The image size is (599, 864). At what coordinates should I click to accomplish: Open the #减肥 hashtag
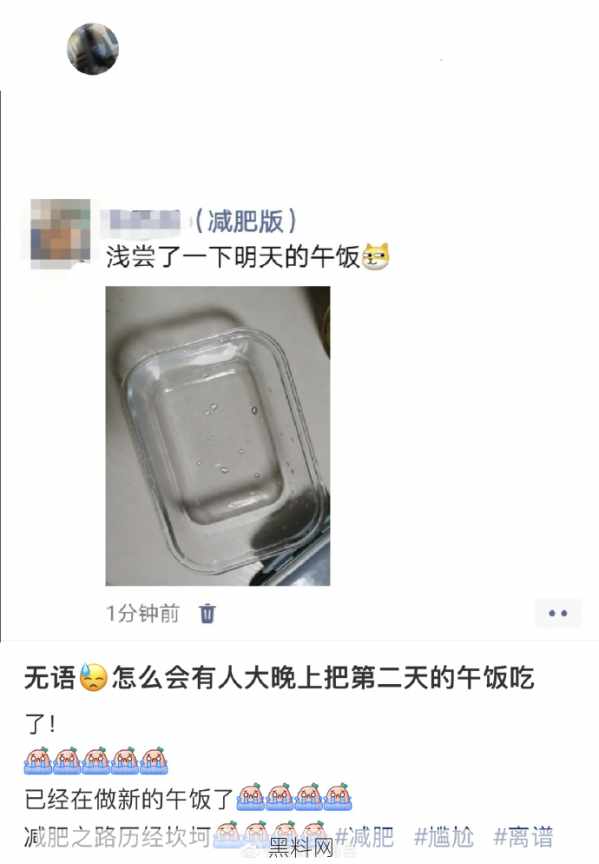[364, 837]
